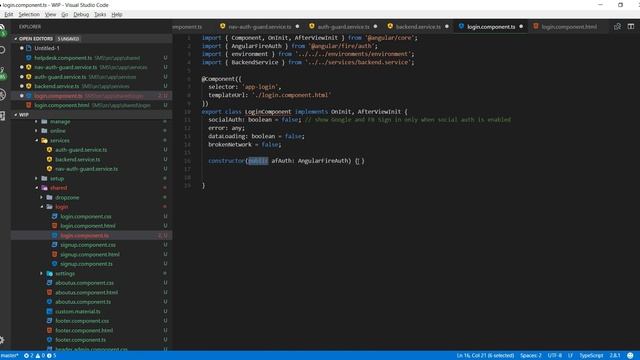The width and height of the screenshot is (640, 360).
Task: Click the feedback smiley in status bar
Action: click(630, 356)
